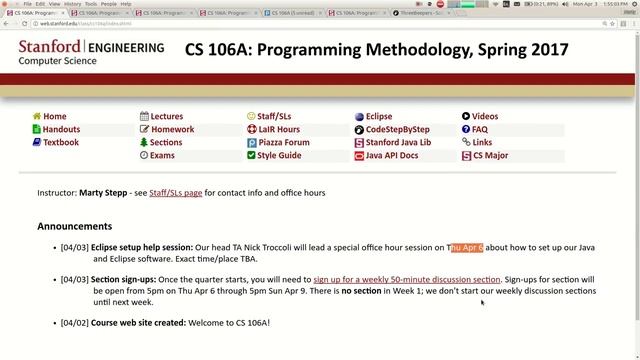The height and width of the screenshot is (360, 640).
Task: Open the People menu
Action: [109, 4]
